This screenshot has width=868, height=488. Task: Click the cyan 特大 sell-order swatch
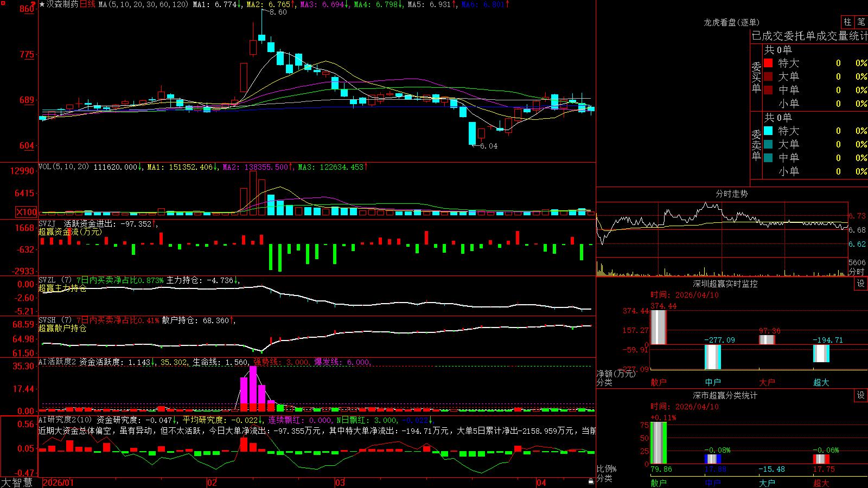[768, 131]
